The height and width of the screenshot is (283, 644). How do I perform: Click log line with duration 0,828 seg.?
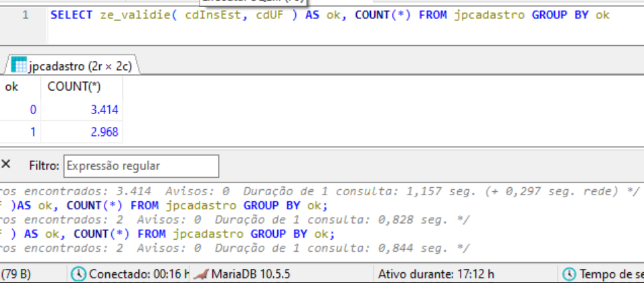coord(235,220)
